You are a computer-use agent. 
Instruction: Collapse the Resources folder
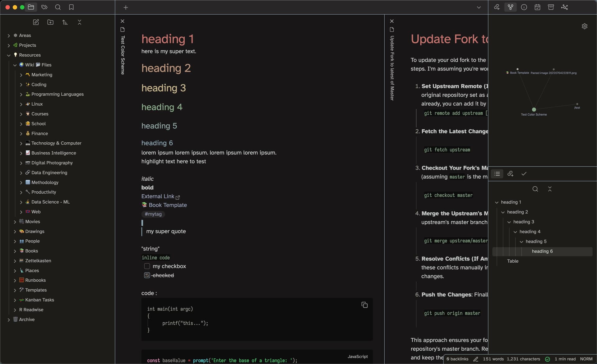pyautogui.click(x=9, y=55)
